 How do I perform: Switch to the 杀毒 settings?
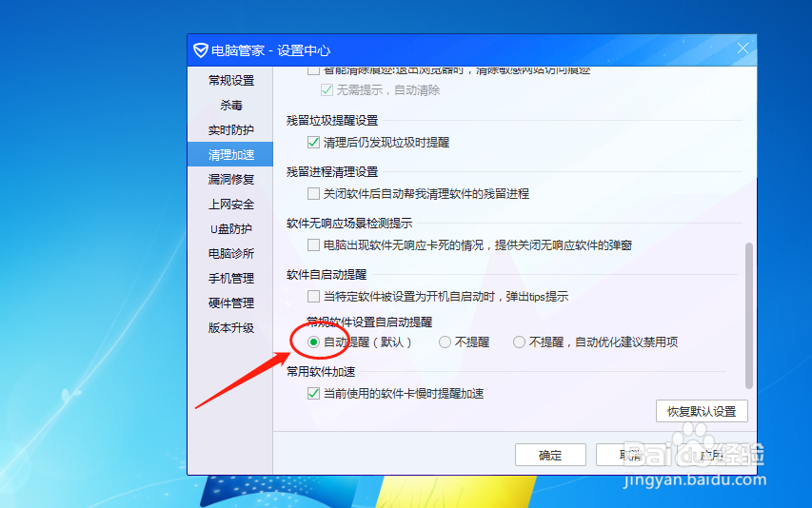pos(231,106)
